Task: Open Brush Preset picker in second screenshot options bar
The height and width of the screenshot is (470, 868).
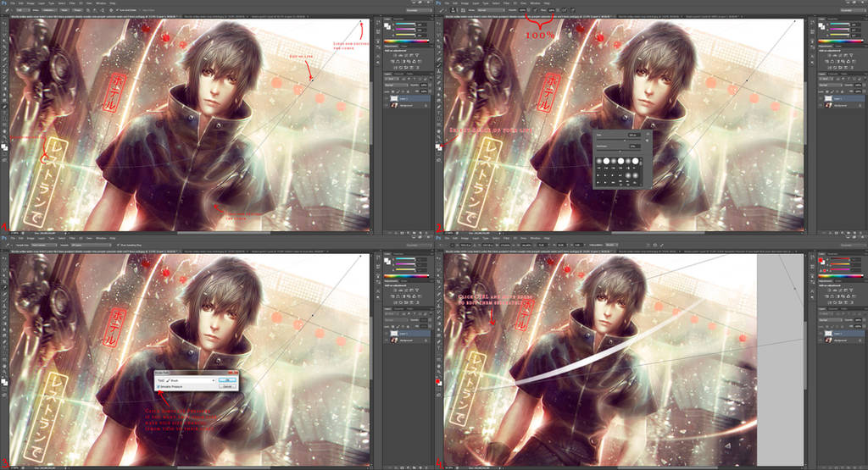Action: 453,10
